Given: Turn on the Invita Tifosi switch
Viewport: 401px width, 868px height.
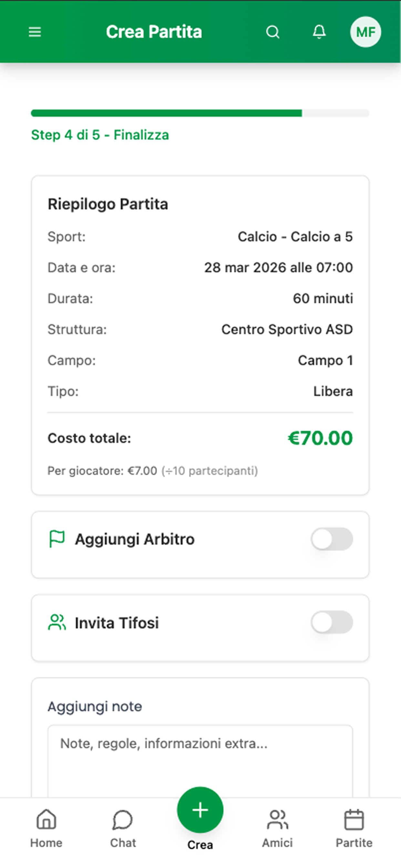Looking at the screenshot, I should click(x=332, y=622).
